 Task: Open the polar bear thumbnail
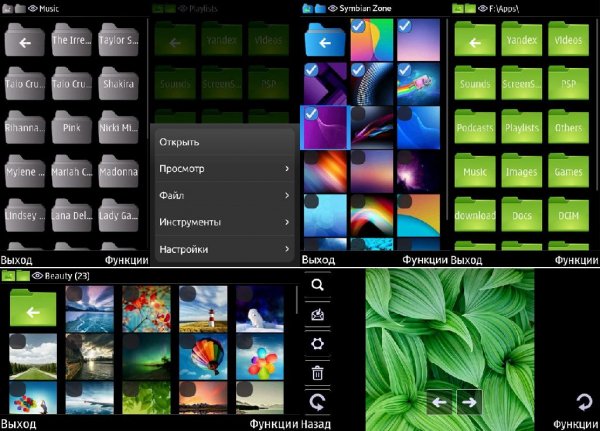click(x=260, y=309)
